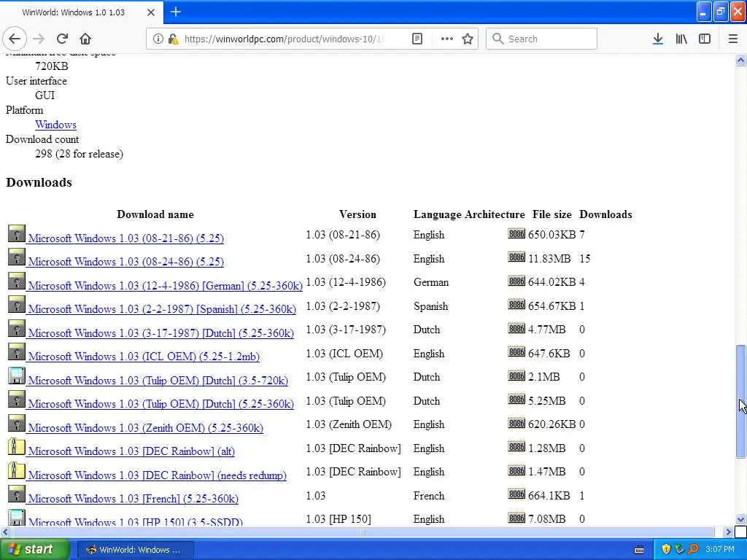The height and width of the screenshot is (560, 747).
Task: Select WinWorld taskbar button
Action: point(135,550)
